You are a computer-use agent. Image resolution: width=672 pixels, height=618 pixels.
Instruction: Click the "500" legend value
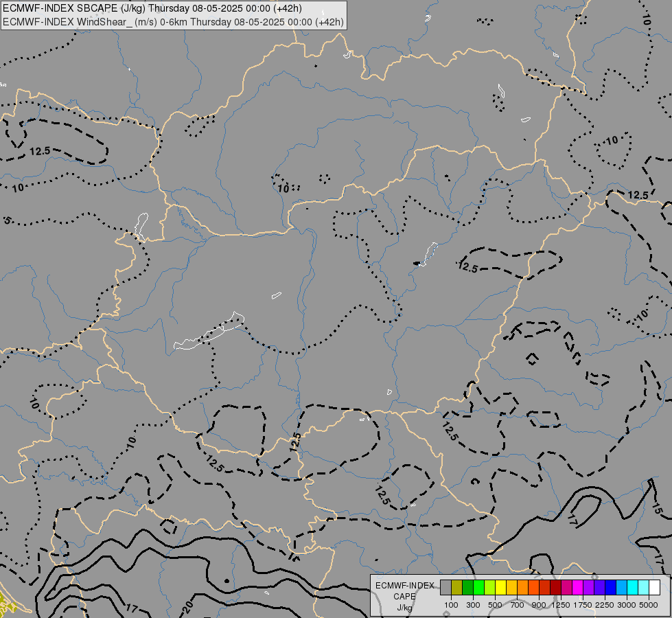point(495,605)
